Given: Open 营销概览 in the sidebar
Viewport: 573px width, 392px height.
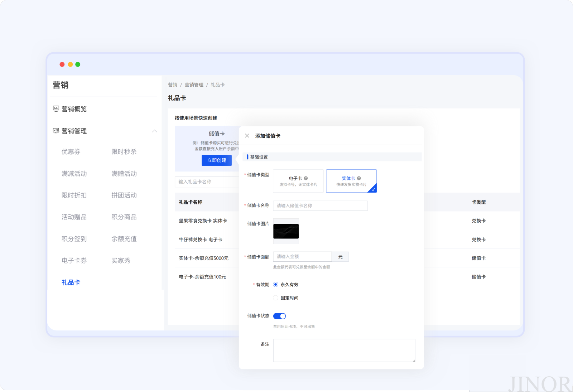Looking at the screenshot, I should pyautogui.click(x=74, y=109).
